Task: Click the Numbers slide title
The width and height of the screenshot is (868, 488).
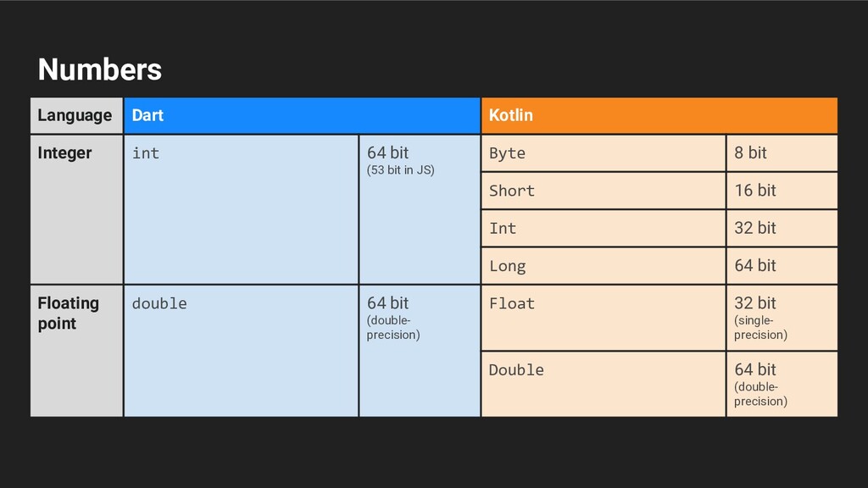Action: click(x=99, y=69)
